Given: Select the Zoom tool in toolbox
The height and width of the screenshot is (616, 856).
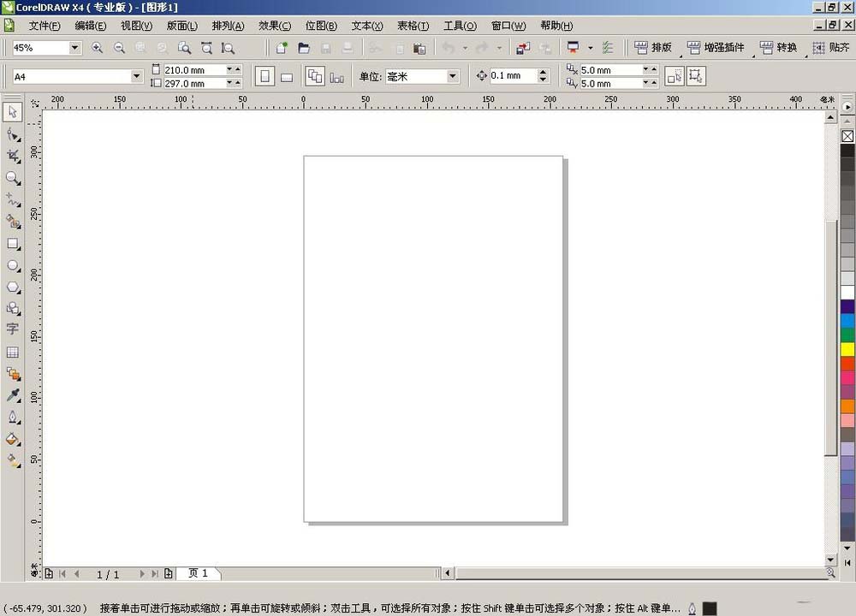Looking at the screenshot, I should coord(13,178).
